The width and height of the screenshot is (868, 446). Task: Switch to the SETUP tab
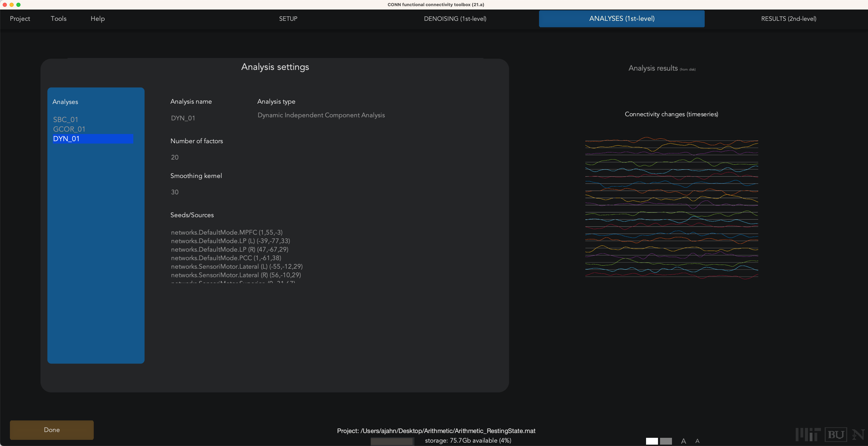point(288,19)
